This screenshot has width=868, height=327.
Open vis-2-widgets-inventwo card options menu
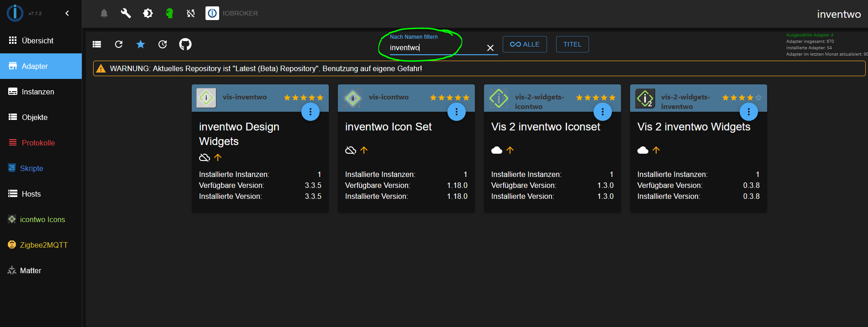(749, 112)
